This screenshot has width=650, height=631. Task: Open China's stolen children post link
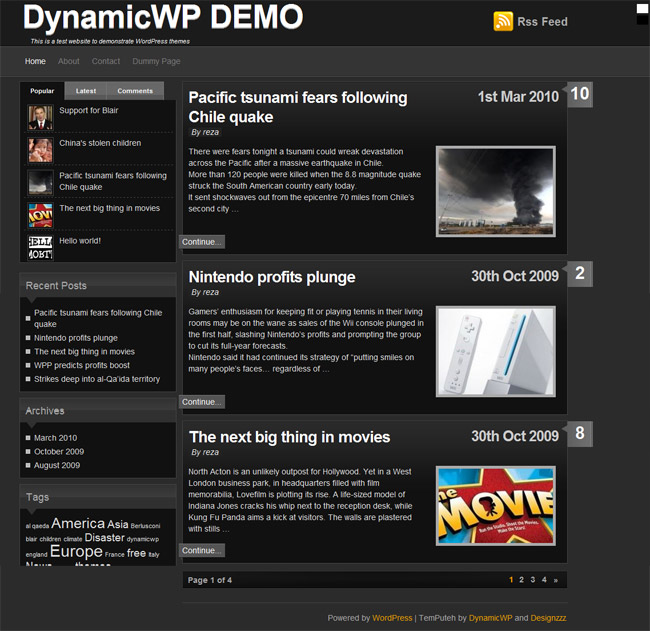[100, 143]
